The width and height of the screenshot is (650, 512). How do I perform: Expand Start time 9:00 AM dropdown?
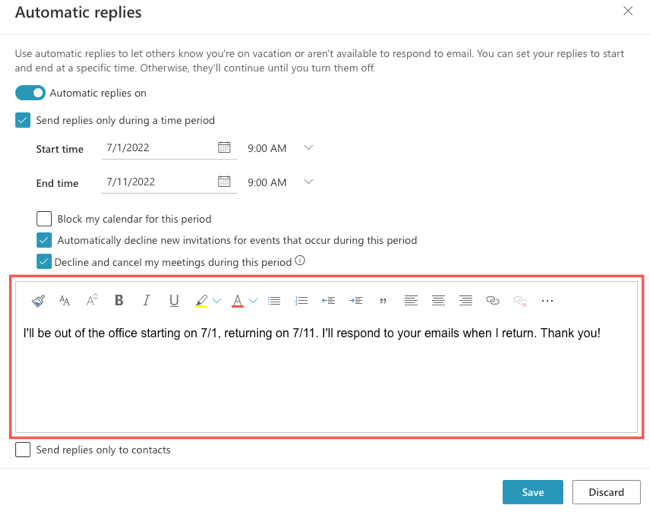(x=308, y=148)
